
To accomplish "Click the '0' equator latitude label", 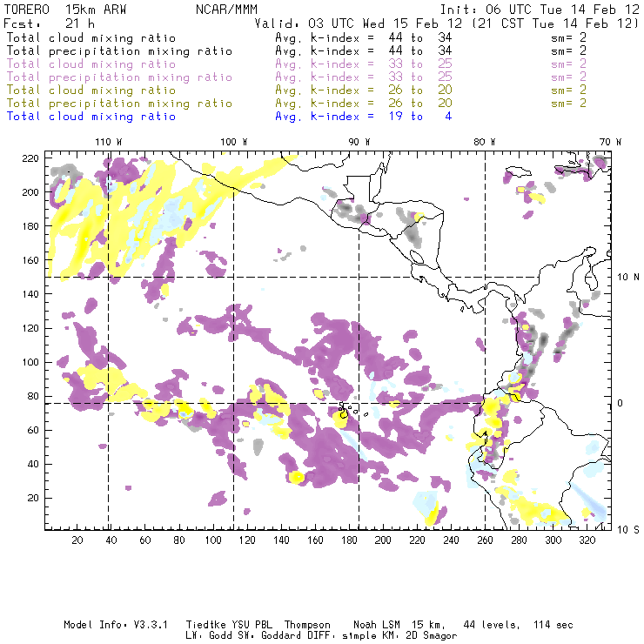I will (x=621, y=403).
